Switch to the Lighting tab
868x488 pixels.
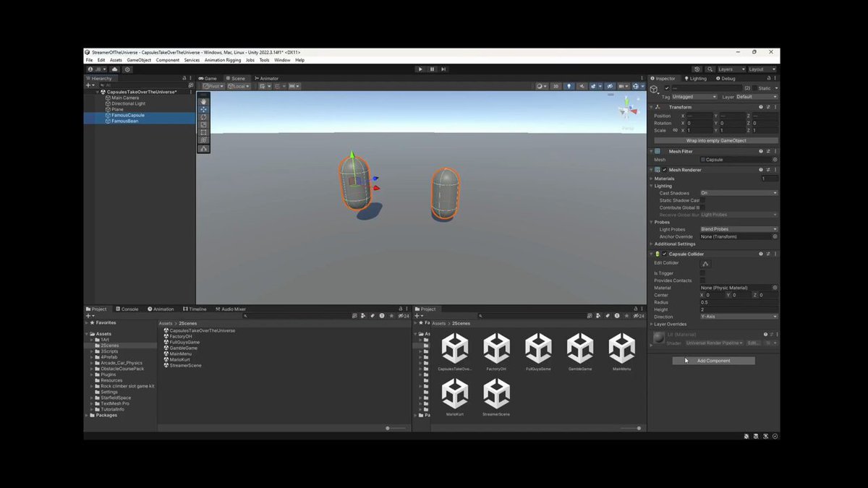[694, 78]
